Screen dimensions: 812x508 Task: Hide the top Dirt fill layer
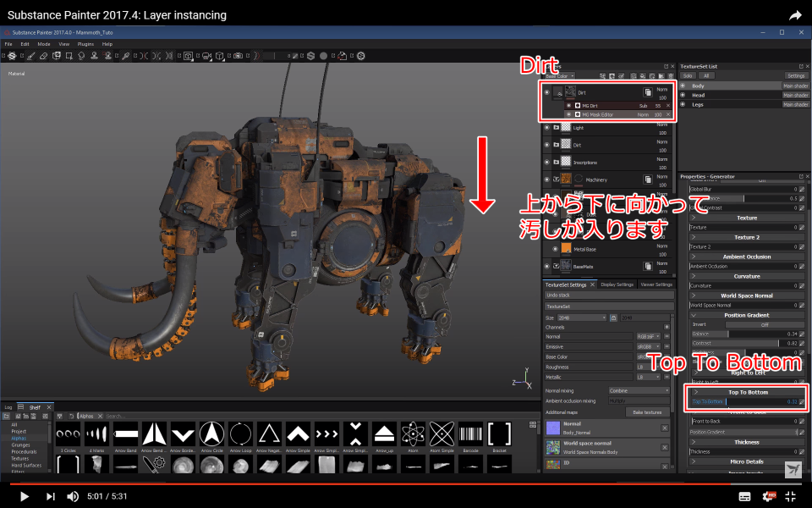[547, 92]
